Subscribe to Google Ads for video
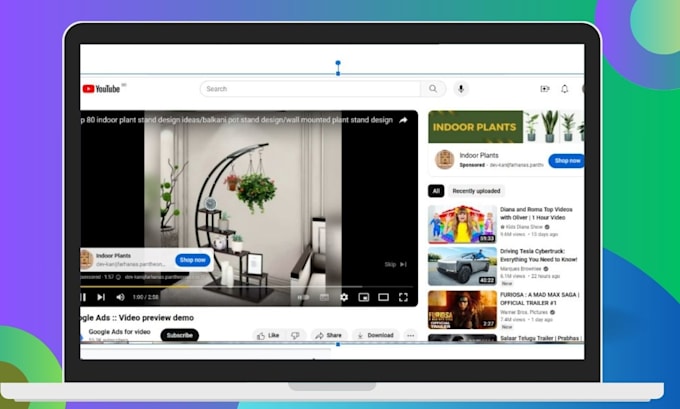Screen dimensions: 680x409 click(x=180, y=335)
